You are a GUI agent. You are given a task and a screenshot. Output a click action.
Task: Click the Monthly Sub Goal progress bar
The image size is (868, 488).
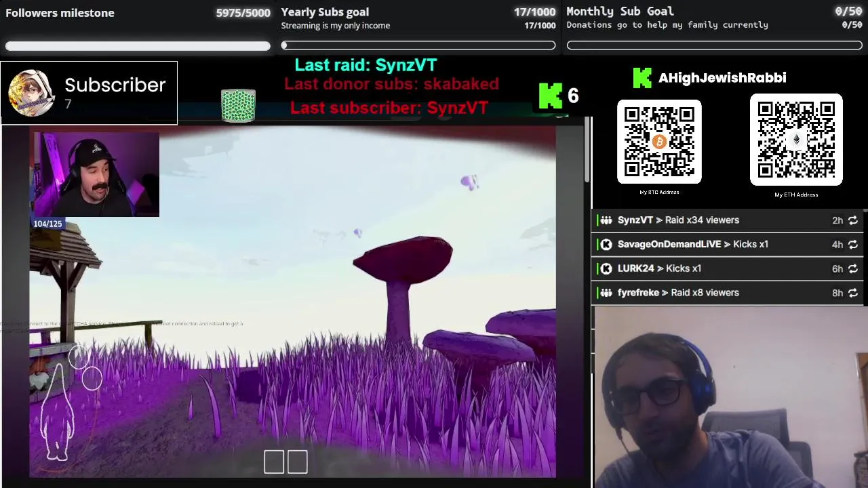(x=715, y=45)
